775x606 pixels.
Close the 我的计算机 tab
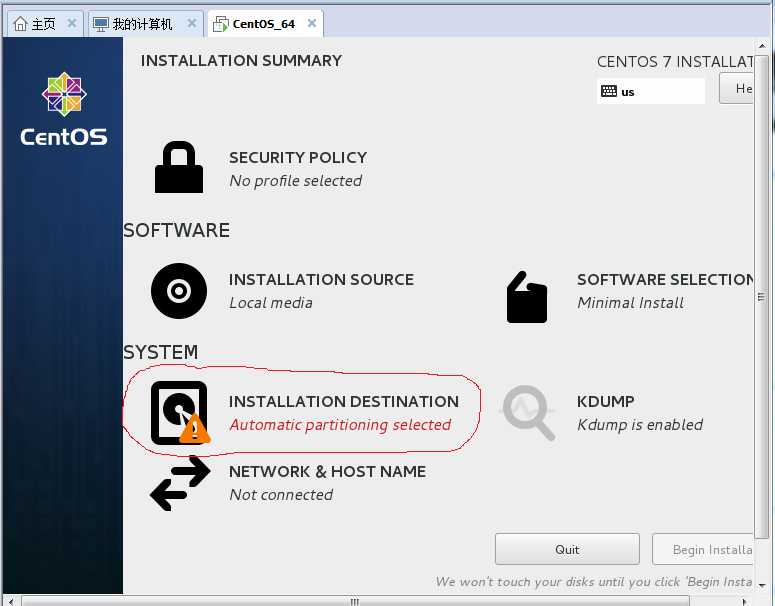(x=192, y=23)
